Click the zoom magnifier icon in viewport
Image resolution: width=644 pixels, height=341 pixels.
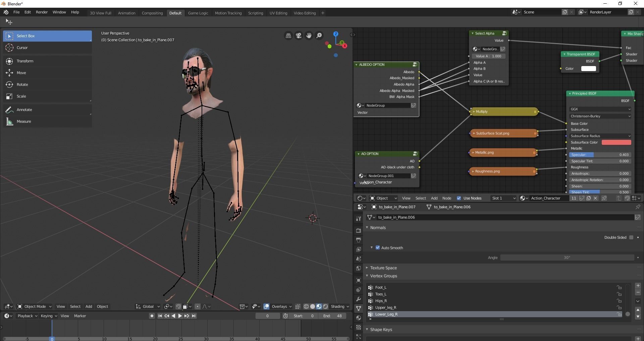pos(319,36)
